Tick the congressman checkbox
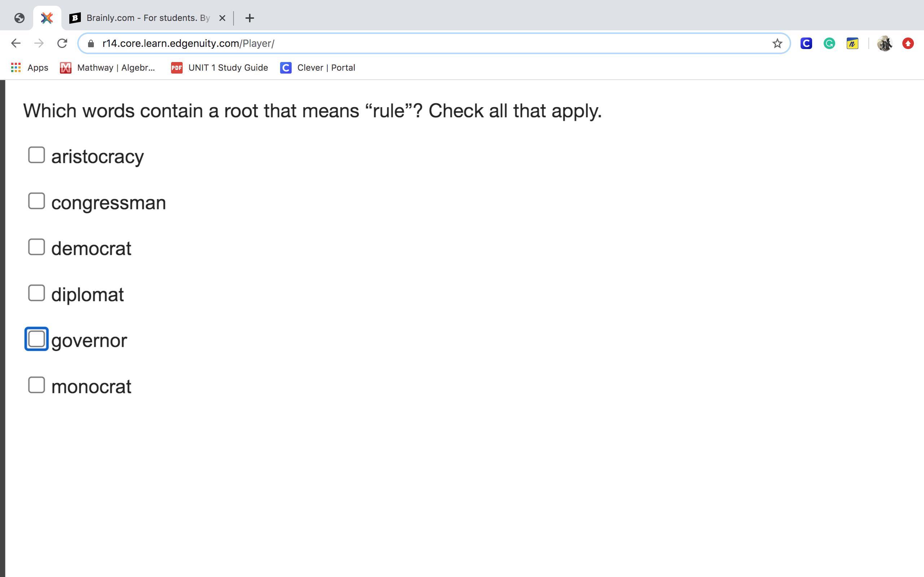The image size is (924, 577). (x=37, y=201)
